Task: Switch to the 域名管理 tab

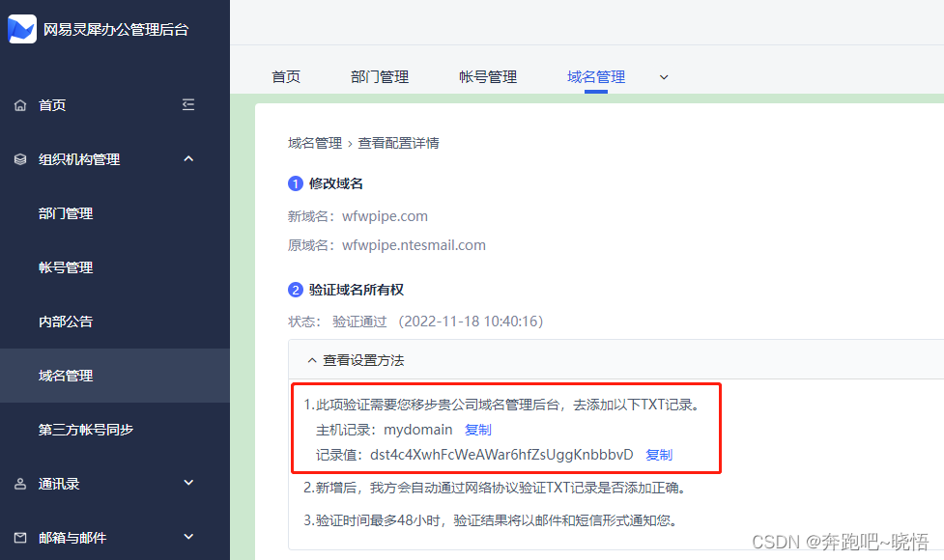Action: tap(596, 77)
